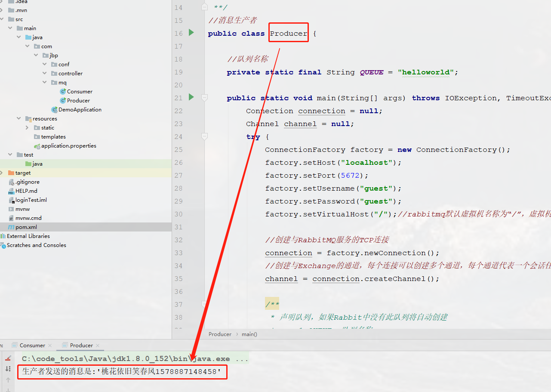Image resolution: width=551 pixels, height=392 pixels.
Task: Select application.properties file
Action: tap(69, 146)
